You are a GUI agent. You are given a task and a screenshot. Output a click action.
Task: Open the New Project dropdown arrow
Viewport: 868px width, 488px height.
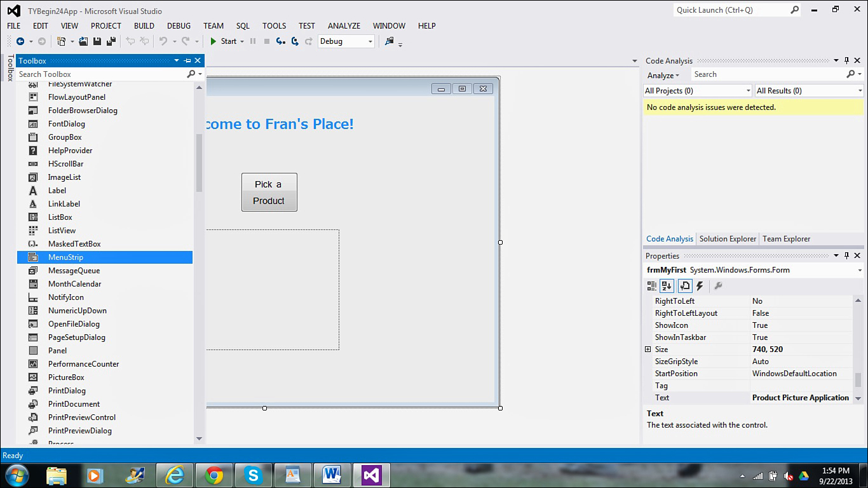click(72, 42)
